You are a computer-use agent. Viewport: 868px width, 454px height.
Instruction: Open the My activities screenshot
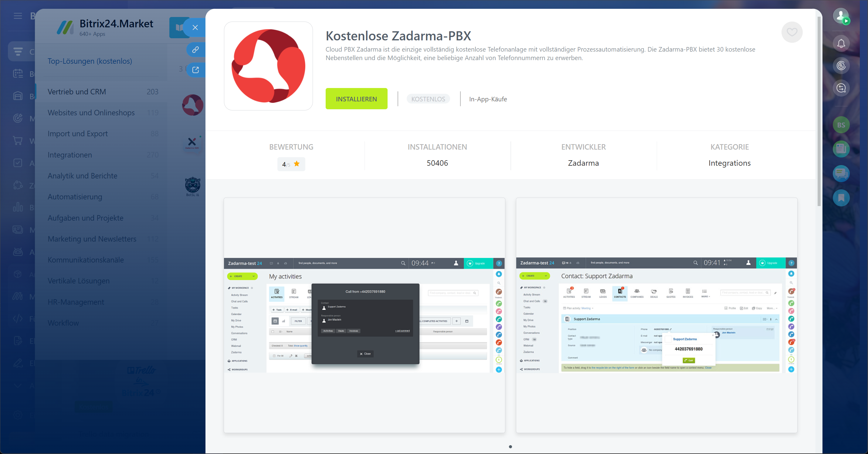click(x=364, y=315)
